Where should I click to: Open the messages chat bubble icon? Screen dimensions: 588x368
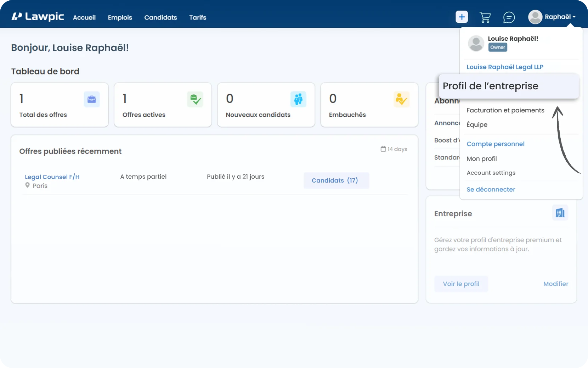coord(509,17)
